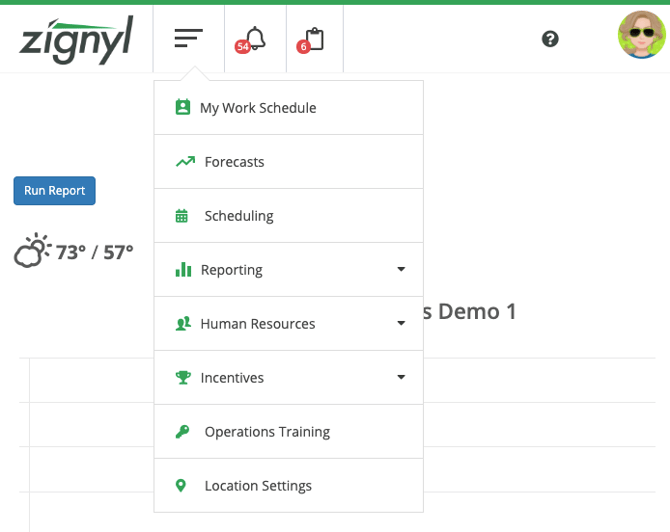Open Location Settings menu item
670x532 pixels.
pyautogui.click(x=258, y=486)
